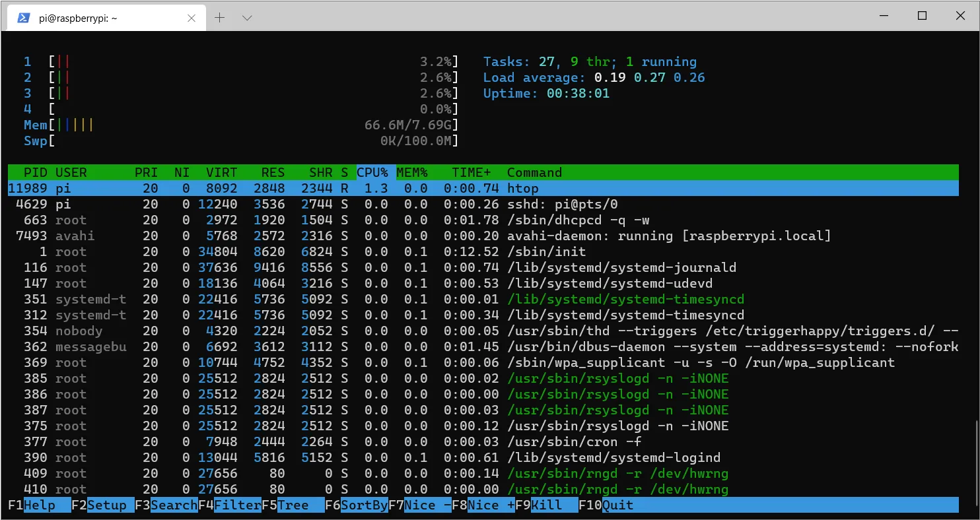Select the highlighted htop process row
Screen dimensions: 980x520
483,188
